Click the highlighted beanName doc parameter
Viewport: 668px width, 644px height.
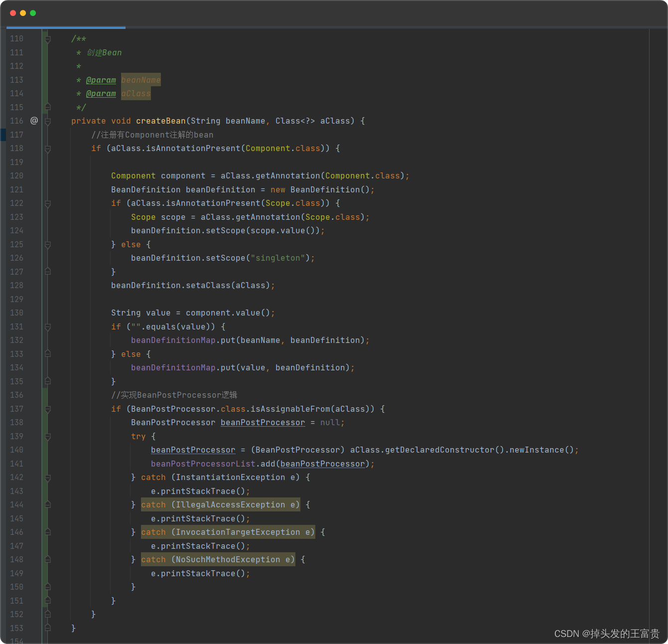(141, 80)
